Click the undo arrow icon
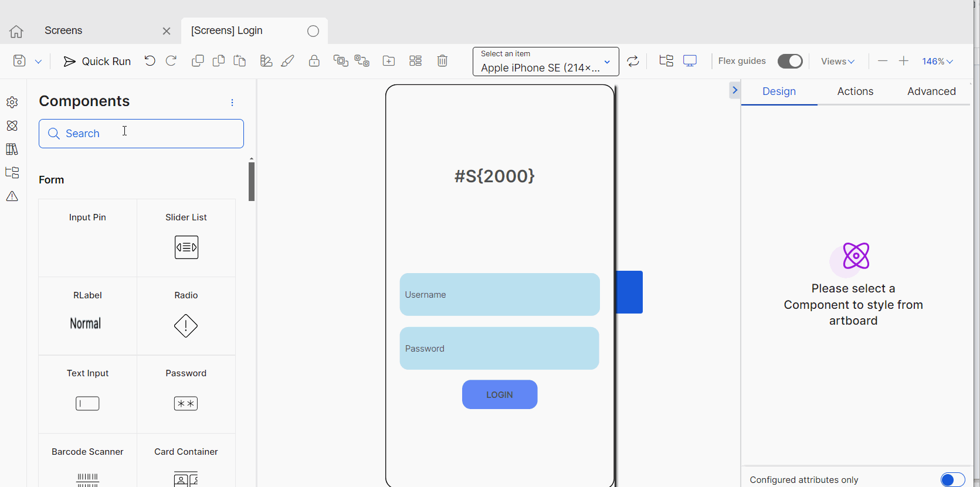The width and height of the screenshot is (980, 487). [x=150, y=61]
